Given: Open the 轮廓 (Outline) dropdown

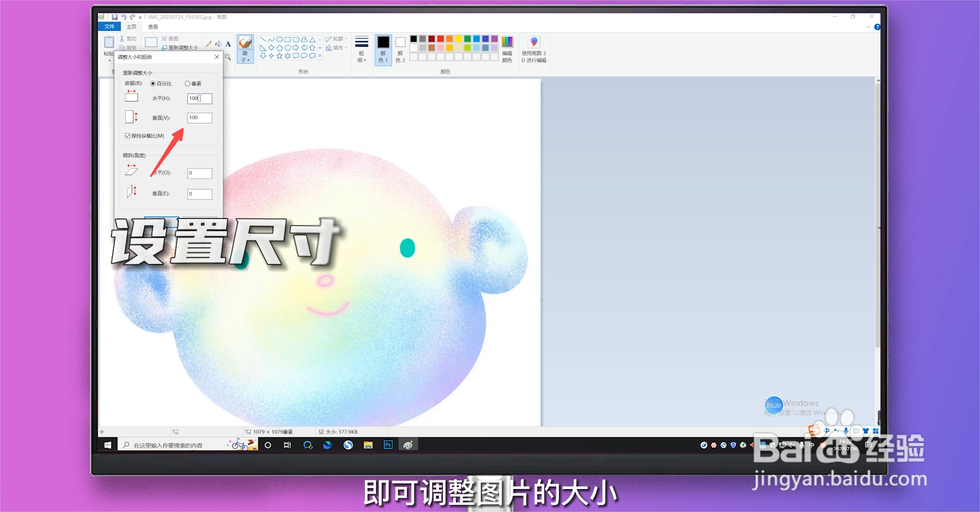Looking at the screenshot, I should tap(336, 39).
